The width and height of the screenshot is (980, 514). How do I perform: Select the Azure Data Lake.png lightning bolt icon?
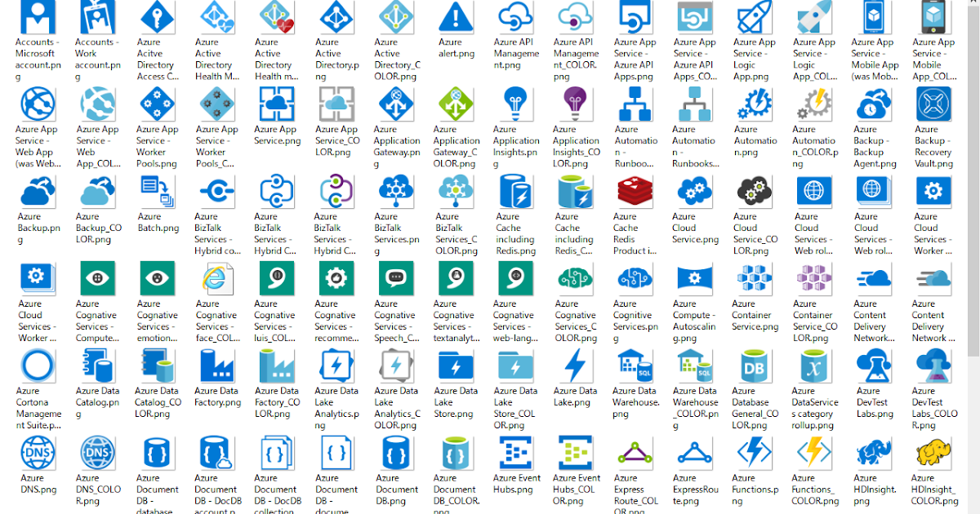coord(576,366)
